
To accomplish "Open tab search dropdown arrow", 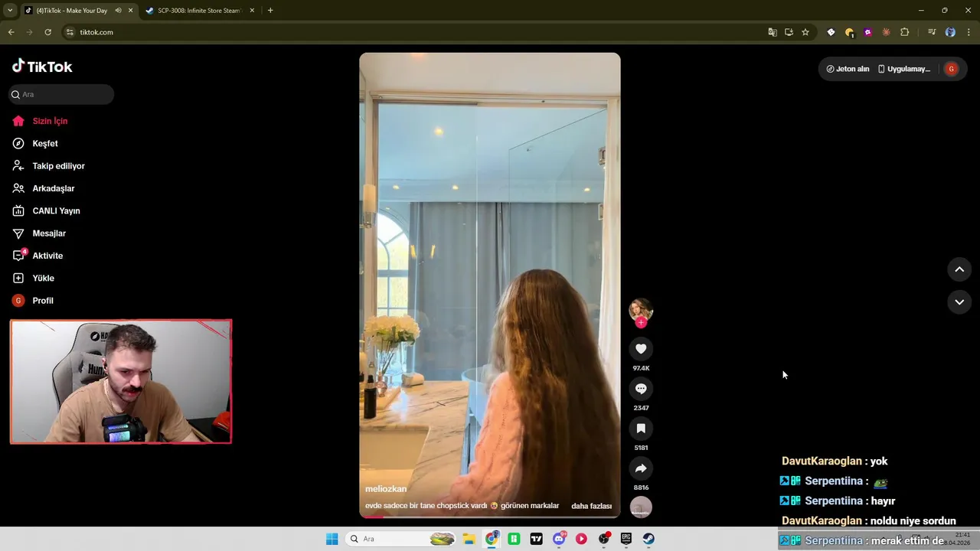I will 10,11.
